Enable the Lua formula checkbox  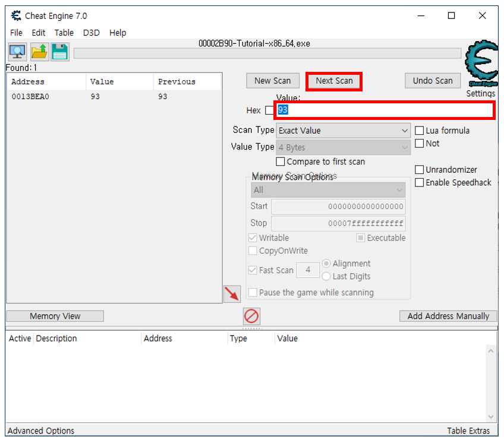[x=419, y=131]
